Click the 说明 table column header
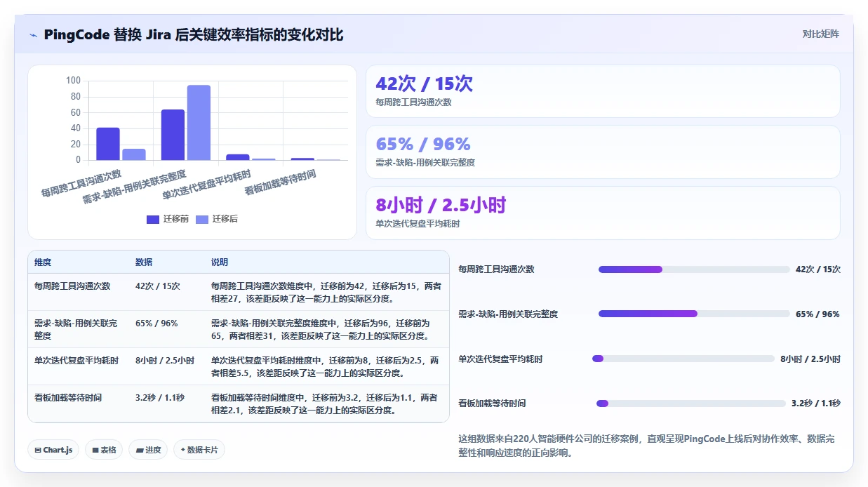 [220, 262]
